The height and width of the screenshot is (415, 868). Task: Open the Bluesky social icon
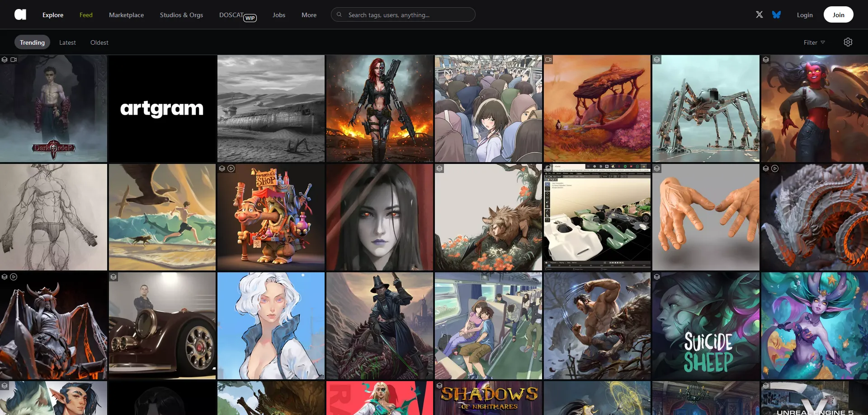[x=776, y=14]
